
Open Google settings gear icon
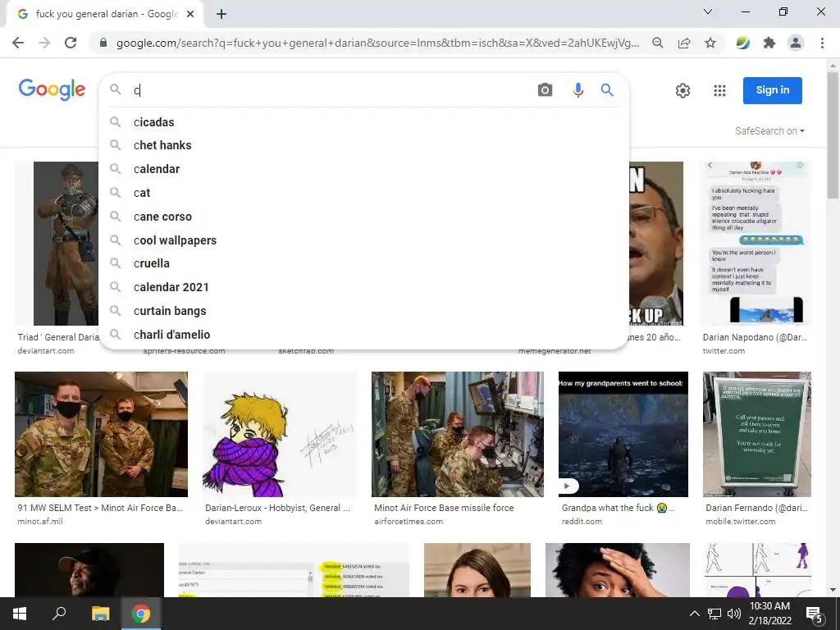(682, 90)
